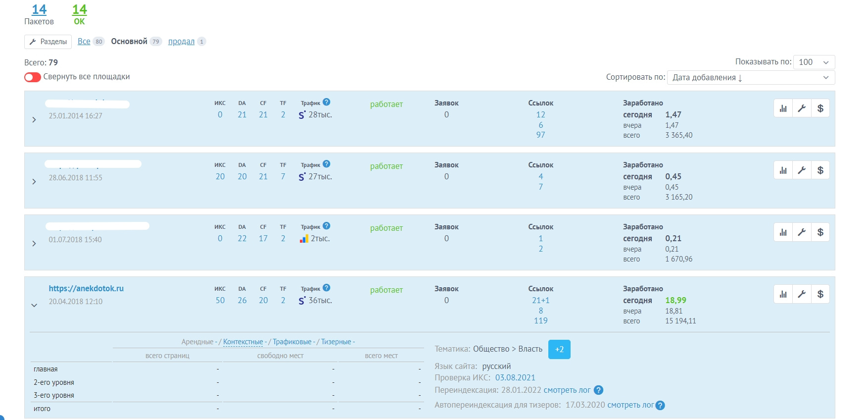This screenshot has height=420, width=868.
Task: Expand the site row added 01.07.2018
Action: click(x=34, y=244)
